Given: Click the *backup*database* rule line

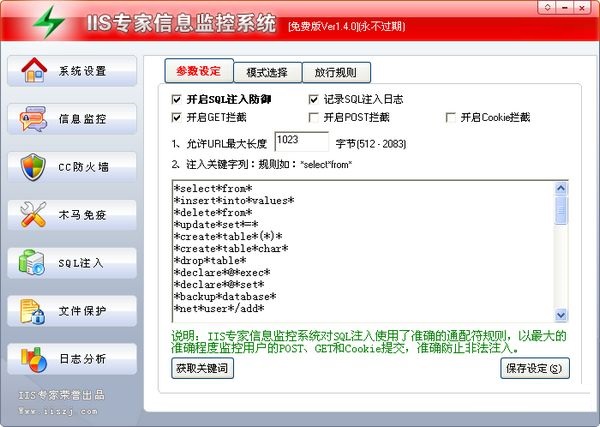Looking at the screenshot, I should point(225,297).
